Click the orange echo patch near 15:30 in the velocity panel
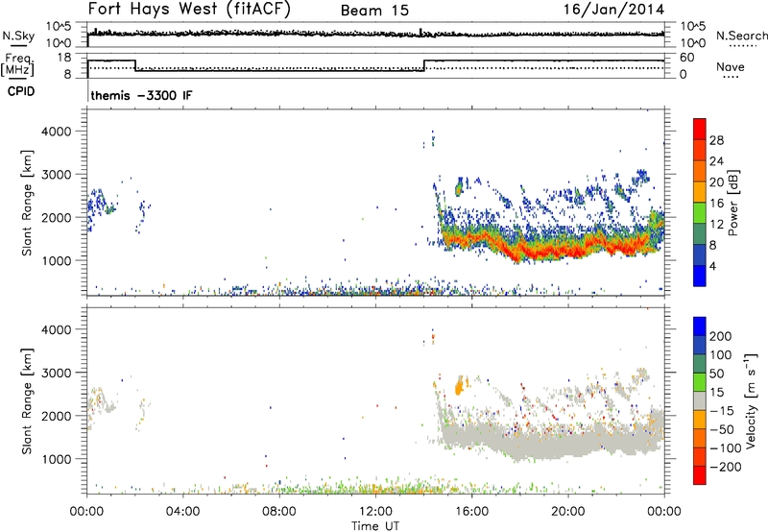 (459, 386)
